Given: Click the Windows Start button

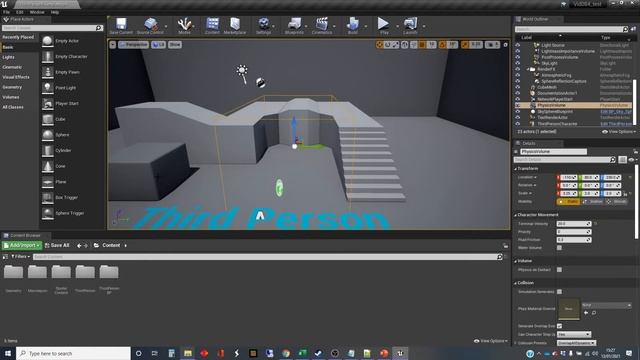Looking at the screenshot, I should point(8,353).
